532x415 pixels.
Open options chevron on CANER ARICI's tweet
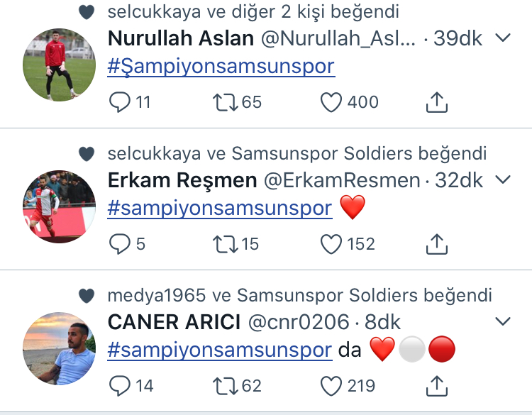pos(503,321)
